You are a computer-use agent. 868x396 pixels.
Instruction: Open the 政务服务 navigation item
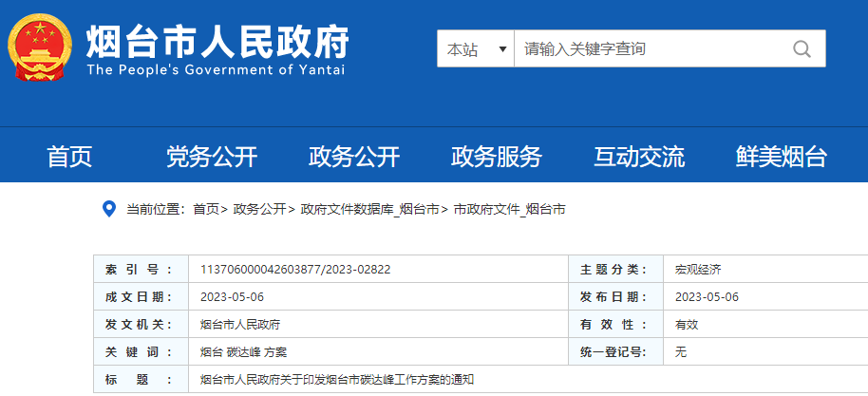tap(497, 157)
